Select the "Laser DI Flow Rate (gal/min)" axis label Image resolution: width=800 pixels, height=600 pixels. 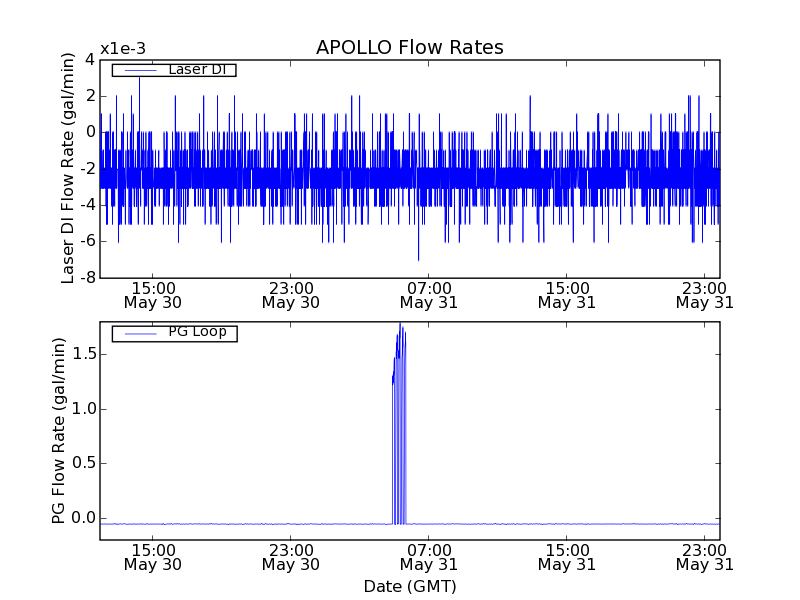pyautogui.click(x=69, y=168)
